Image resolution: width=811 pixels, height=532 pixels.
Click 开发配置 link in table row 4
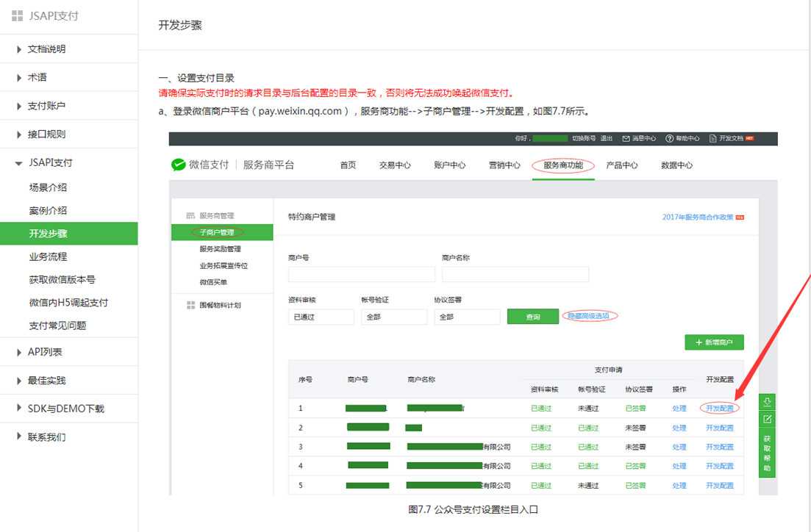[719, 467]
